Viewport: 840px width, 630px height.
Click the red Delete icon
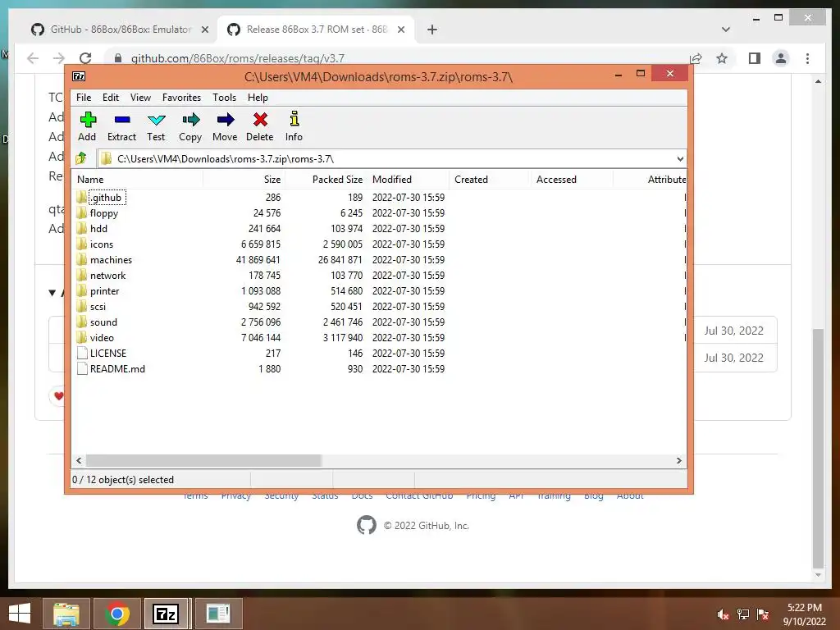point(260,120)
